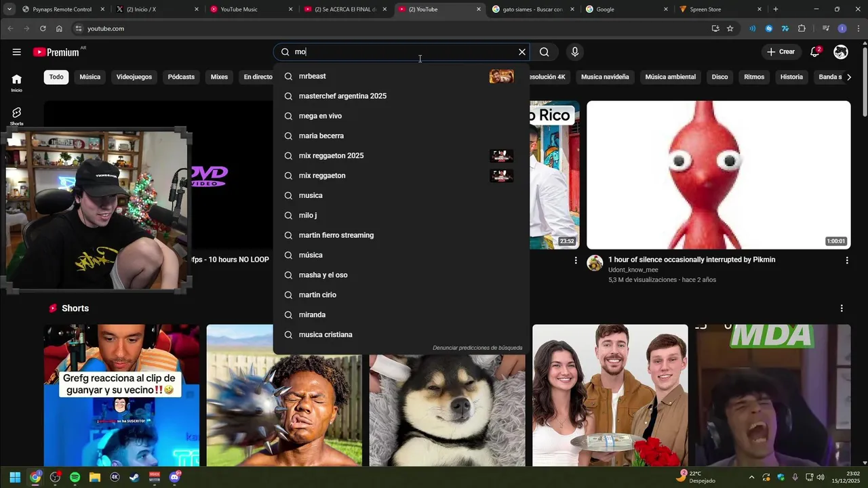Viewport: 868px width, 488px height.
Task: Open the tab search dropdown arrow
Action: point(9,9)
